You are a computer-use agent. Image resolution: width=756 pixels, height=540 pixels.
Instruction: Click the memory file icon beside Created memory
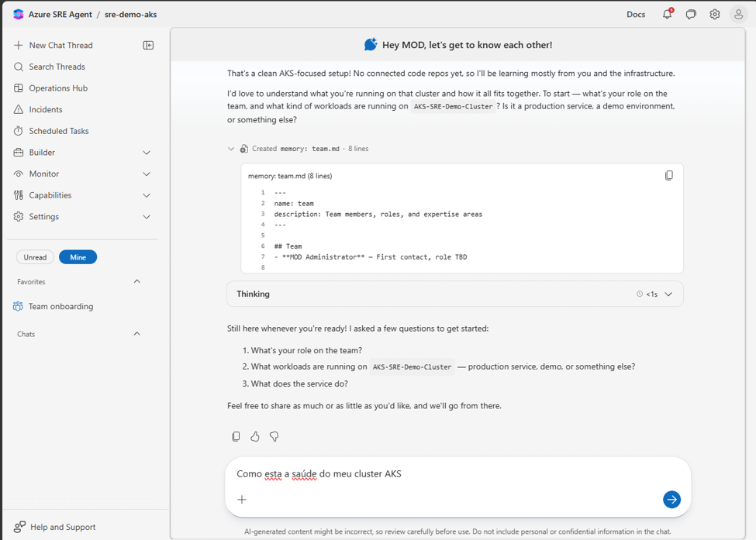pyautogui.click(x=244, y=149)
